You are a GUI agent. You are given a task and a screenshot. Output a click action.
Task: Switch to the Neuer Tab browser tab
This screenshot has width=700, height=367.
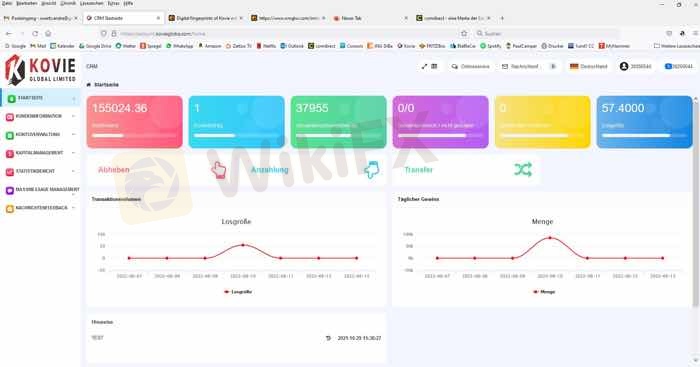[x=370, y=18]
